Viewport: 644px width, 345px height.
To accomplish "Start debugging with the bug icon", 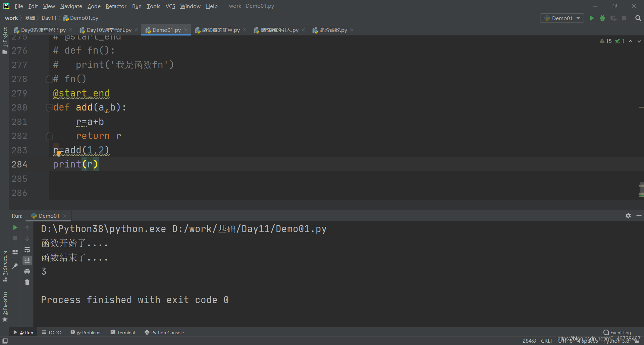I will [x=602, y=18].
